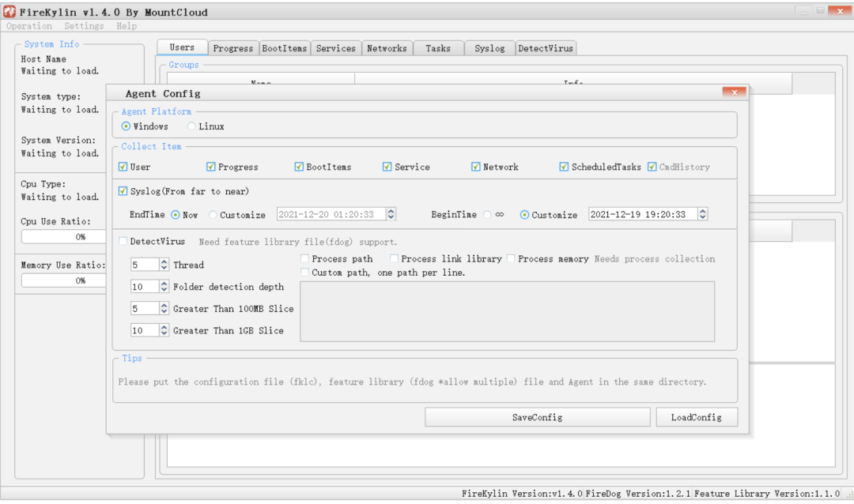Viewport: 854px width, 504px height.
Task: Click the BeginTime date-time spinner arrows
Action: tap(703, 214)
